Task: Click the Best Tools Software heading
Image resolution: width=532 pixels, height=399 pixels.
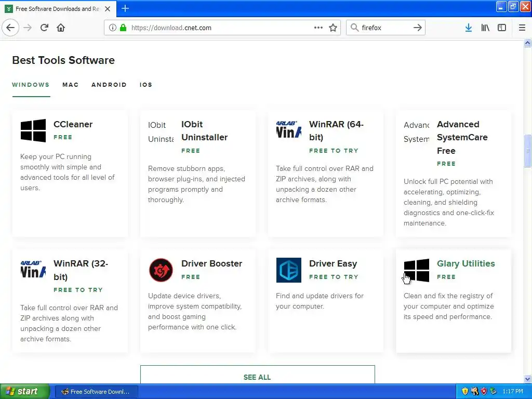Action: [63, 60]
